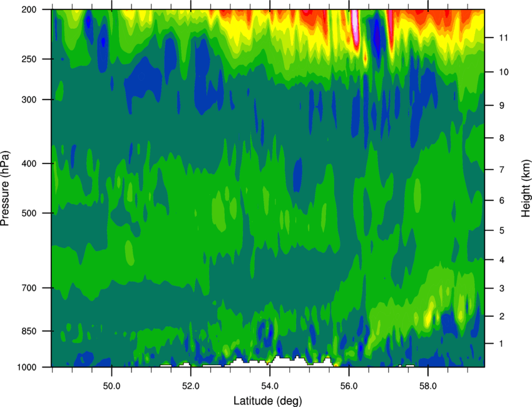Click the 300 hPa pressure axis label
The image size is (532, 407).
point(29,100)
